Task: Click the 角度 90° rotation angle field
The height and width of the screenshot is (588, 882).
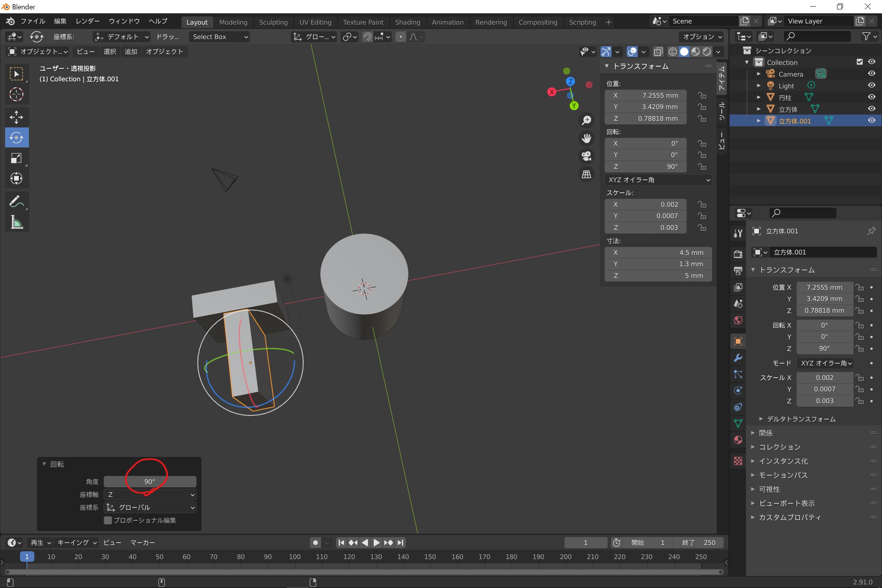Action: tap(150, 482)
